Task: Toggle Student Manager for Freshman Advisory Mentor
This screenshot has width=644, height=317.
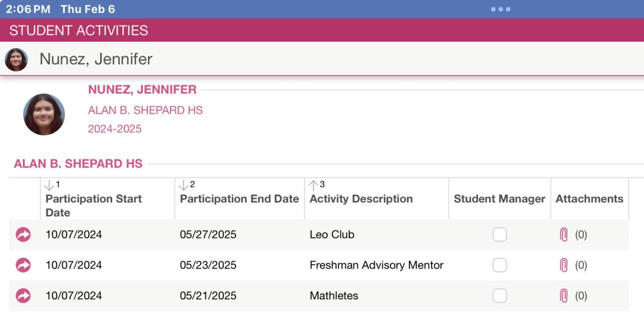Action: coord(500,265)
